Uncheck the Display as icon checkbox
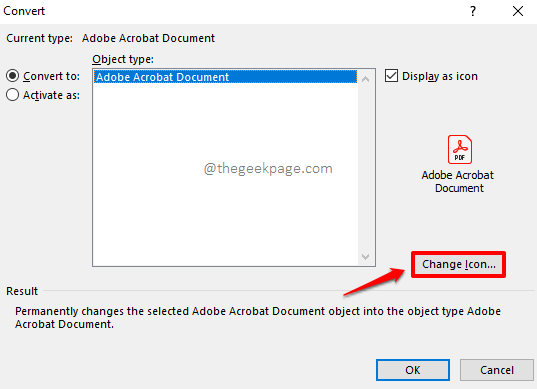The width and height of the screenshot is (537, 389). (391, 76)
